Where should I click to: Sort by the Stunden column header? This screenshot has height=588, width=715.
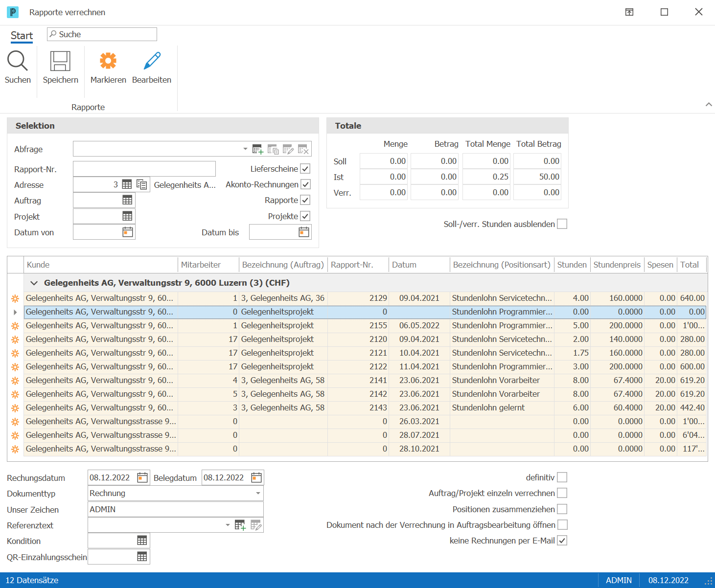[x=572, y=265]
